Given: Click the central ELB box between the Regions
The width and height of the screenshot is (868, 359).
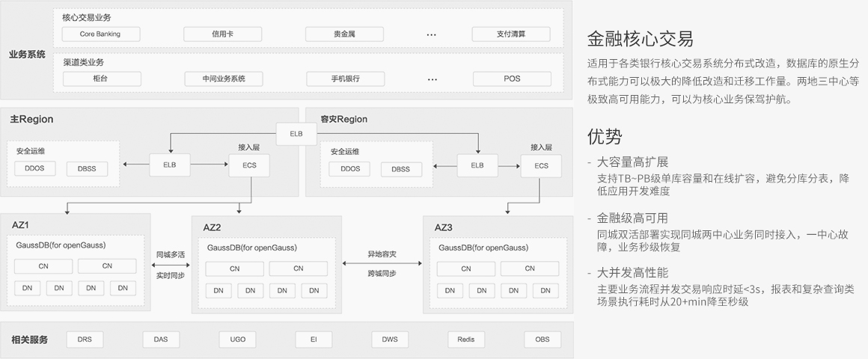Looking at the screenshot, I should (x=297, y=134).
